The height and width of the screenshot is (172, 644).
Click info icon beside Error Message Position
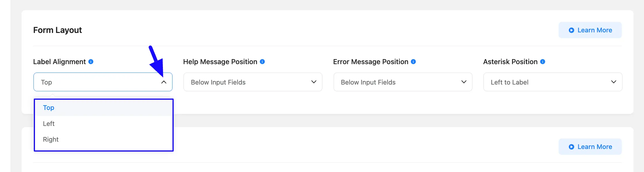coord(413,62)
